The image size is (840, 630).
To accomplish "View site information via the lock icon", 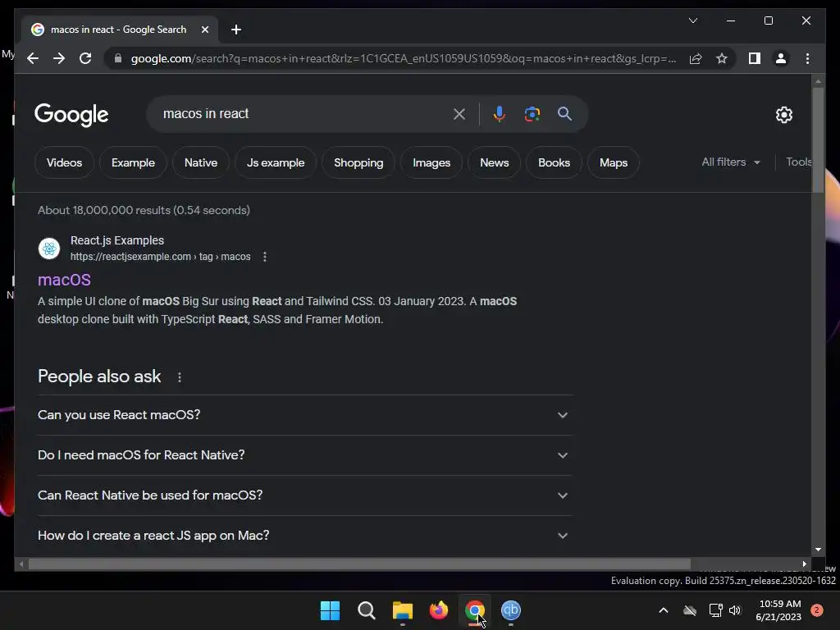I will pos(118,58).
